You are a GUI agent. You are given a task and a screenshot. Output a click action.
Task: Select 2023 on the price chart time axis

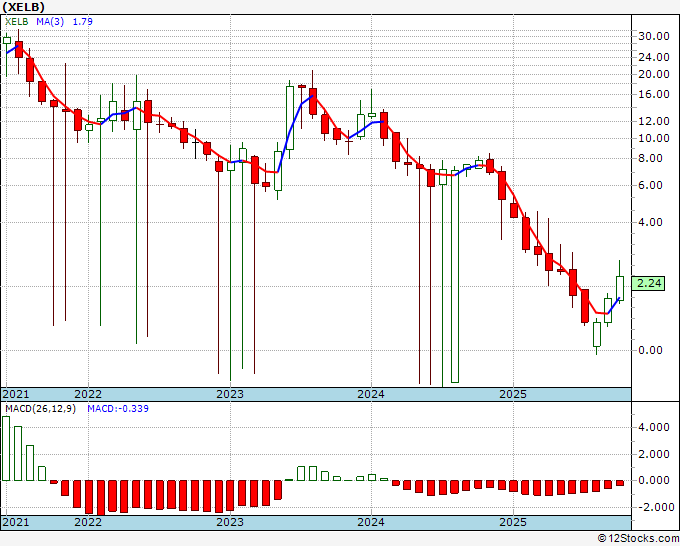[x=230, y=394]
